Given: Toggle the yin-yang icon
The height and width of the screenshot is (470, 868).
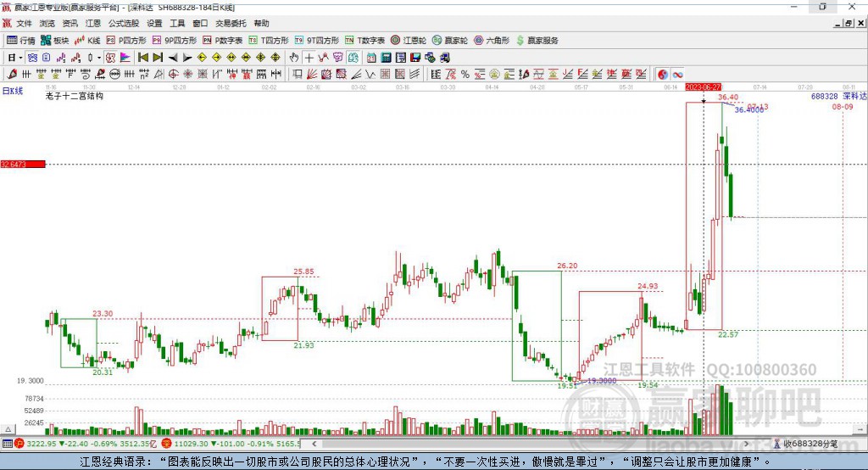Looking at the screenshot, I should tap(663, 75).
